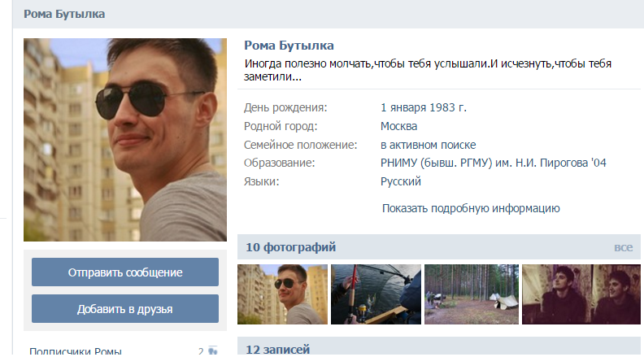Open the large profile photo
The image size is (644, 357).
(x=125, y=139)
